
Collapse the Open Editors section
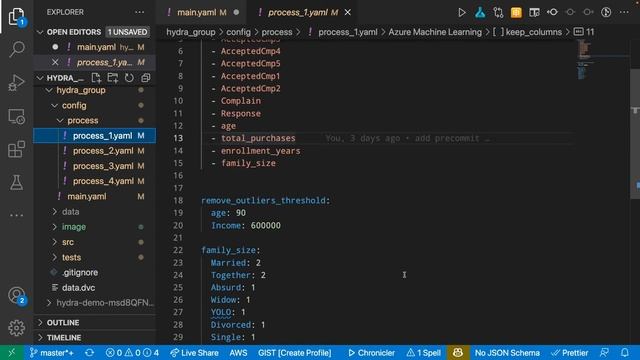(x=40, y=32)
